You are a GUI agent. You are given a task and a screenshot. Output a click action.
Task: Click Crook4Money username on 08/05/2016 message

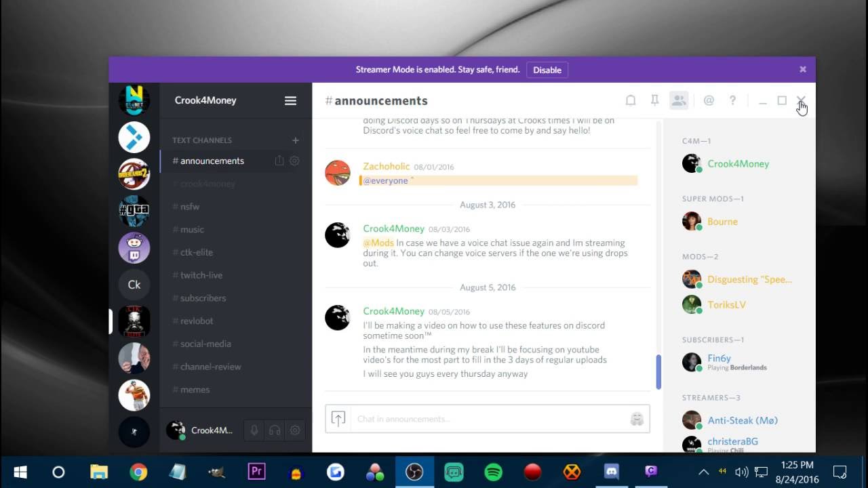coord(393,311)
